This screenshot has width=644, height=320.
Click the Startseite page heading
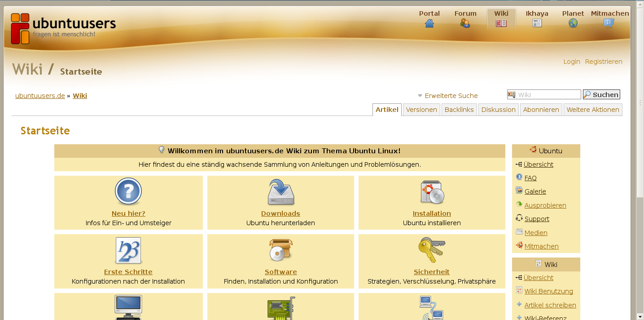[x=45, y=131]
